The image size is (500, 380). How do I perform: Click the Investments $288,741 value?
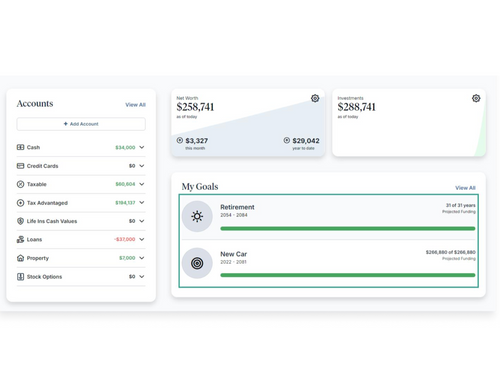point(356,107)
